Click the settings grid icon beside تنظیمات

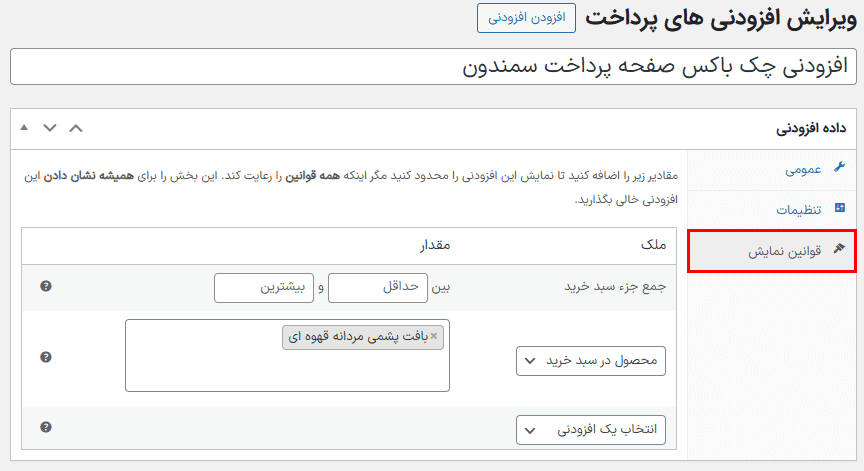pyautogui.click(x=839, y=208)
